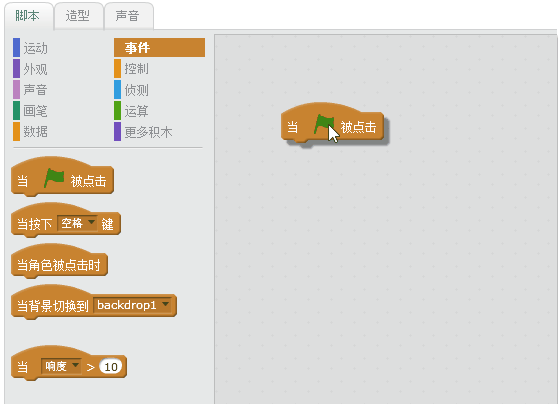Open the 声音 tab at top
The image size is (558, 404).
pyautogui.click(x=128, y=16)
